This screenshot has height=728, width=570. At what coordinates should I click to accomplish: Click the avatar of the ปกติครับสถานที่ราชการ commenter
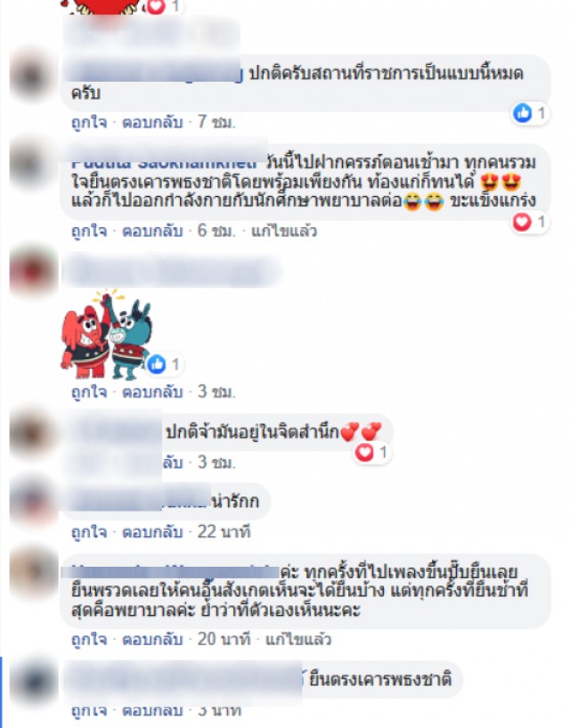click(x=32, y=76)
